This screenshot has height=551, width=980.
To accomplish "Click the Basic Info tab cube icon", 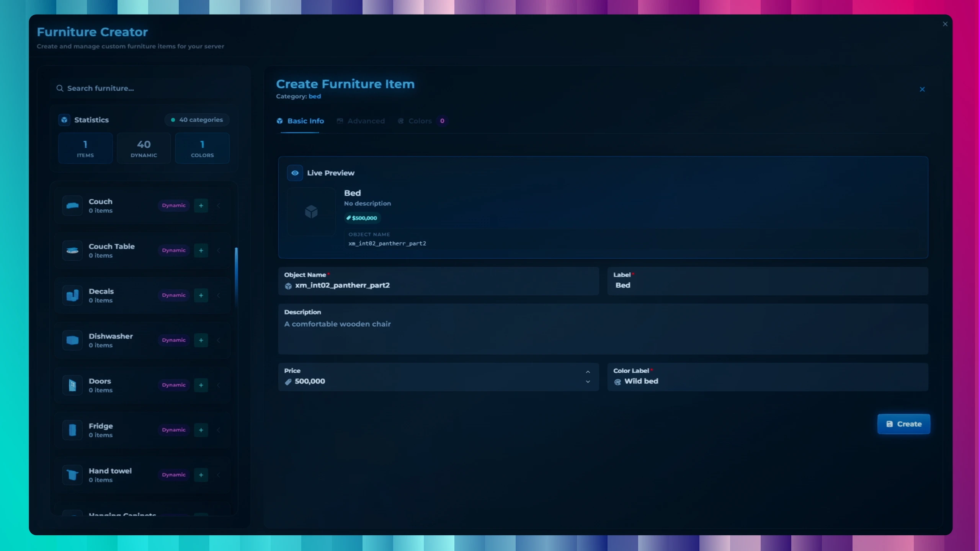I will (280, 121).
